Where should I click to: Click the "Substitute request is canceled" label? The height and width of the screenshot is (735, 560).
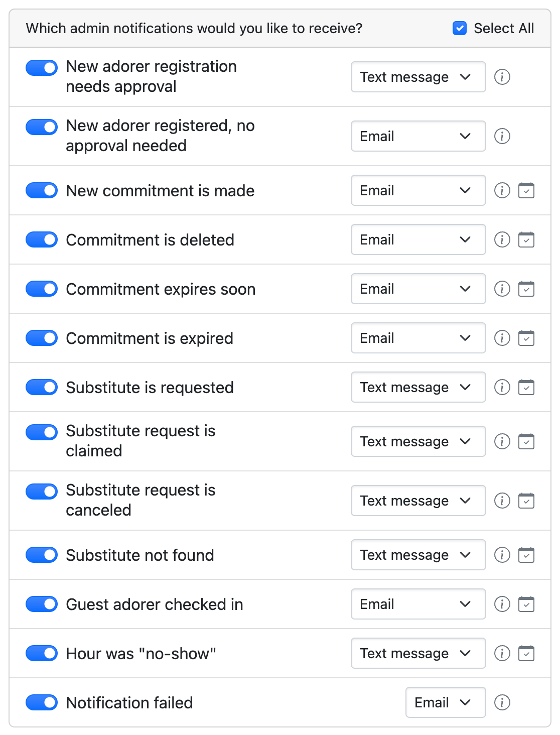tap(141, 500)
